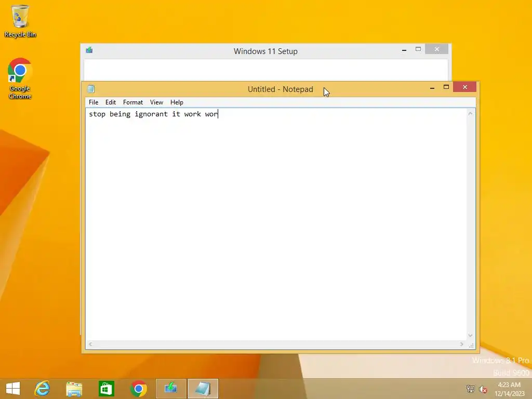
Task: Open the Recycle Bin desktop icon
Action: [20, 21]
